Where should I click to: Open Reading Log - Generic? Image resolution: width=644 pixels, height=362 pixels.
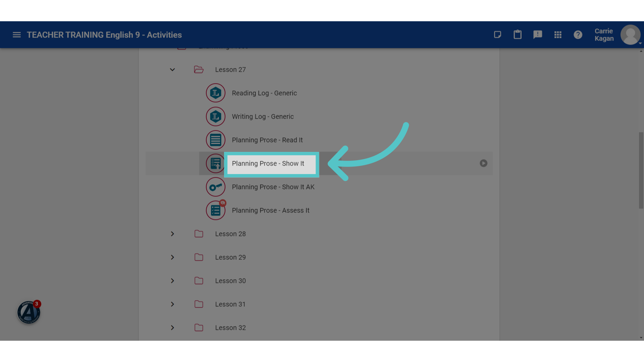pos(264,93)
